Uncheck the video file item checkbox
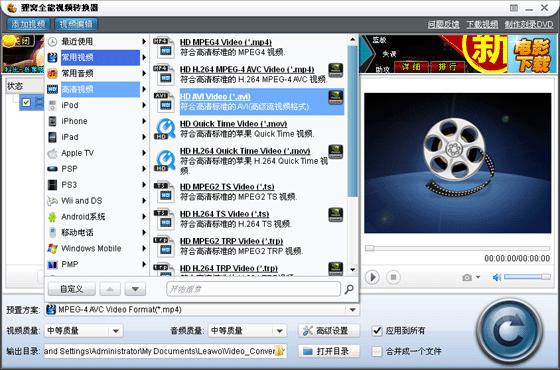 [x=26, y=103]
